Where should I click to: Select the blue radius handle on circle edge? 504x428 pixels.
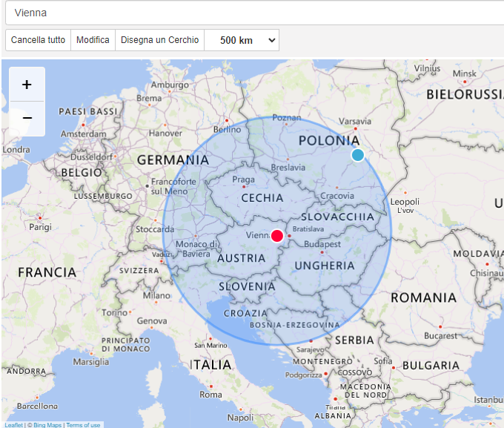click(x=358, y=155)
